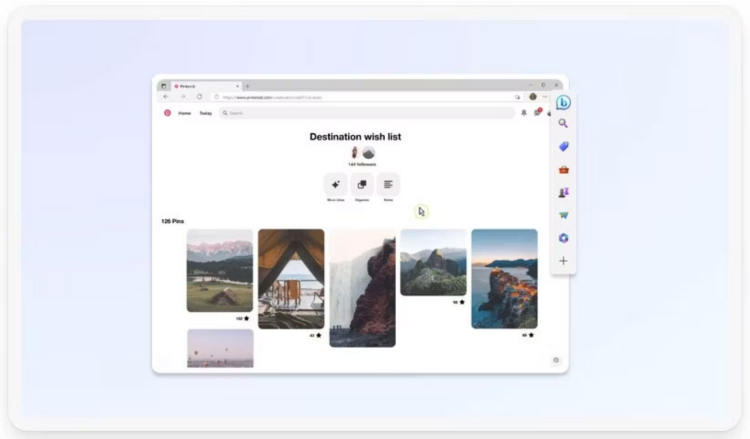This screenshot has height=439, width=750.
Task: Go back with the browser back arrow
Action: pos(166,97)
